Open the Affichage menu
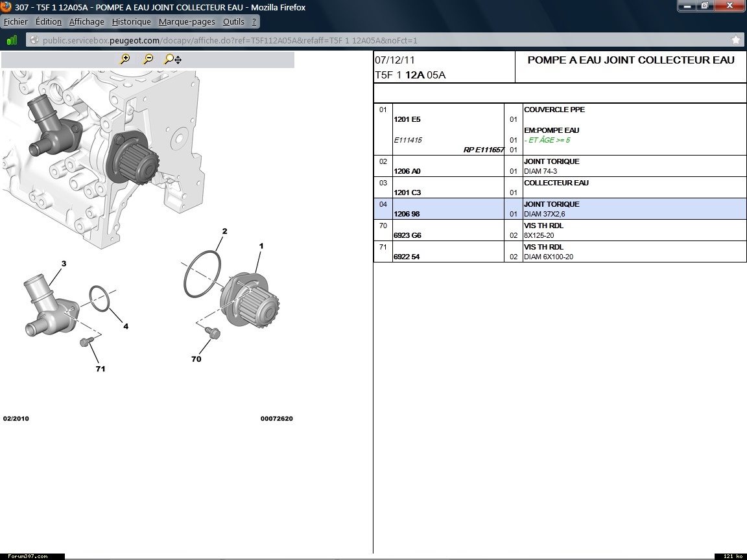Screen dimensions: 747x560 [x=87, y=21]
